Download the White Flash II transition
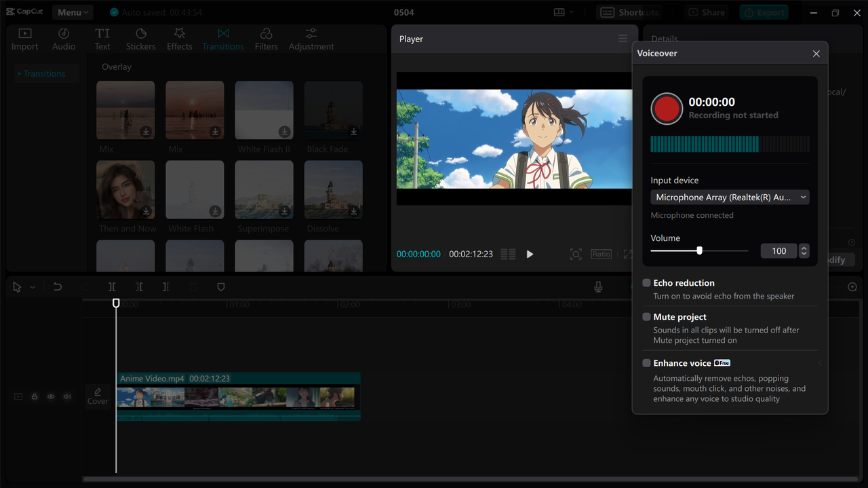The image size is (868, 488). [285, 132]
